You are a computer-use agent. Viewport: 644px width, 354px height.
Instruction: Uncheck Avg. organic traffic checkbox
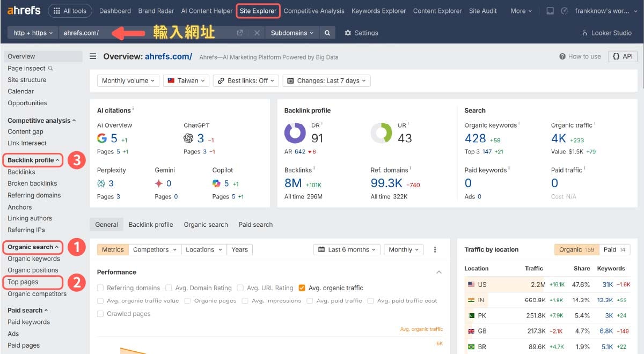(x=302, y=288)
